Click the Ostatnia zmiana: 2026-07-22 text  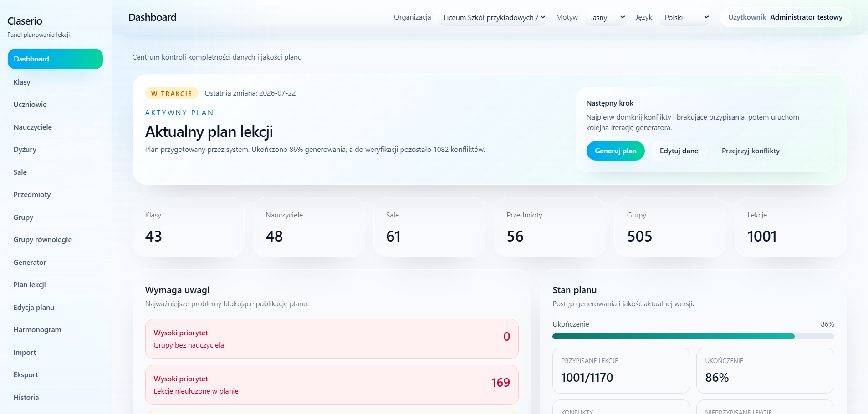click(x=250, y=93)
